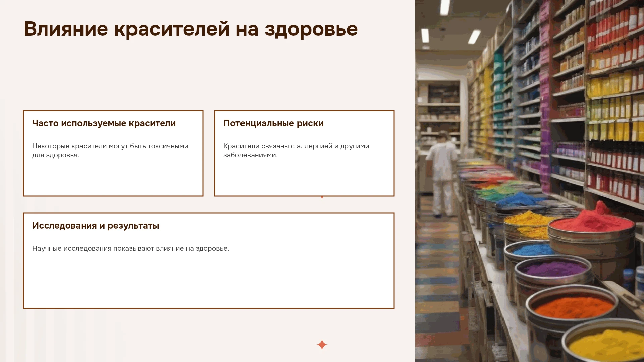
Task: Select text 'Научные исследования показывают влияние'
Action: click(108, 248)
